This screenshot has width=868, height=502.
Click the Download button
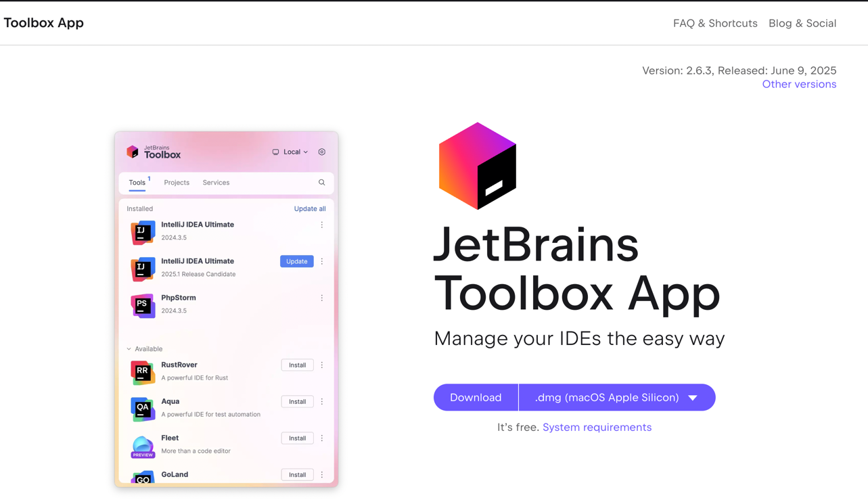pyautogui.click(x=476, y=398)
